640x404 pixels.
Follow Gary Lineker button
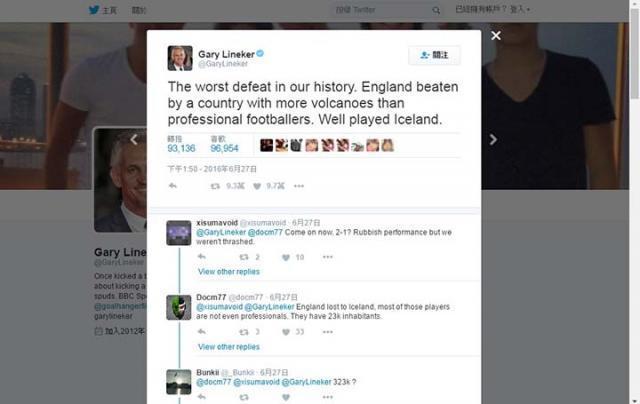click(434, 55)
